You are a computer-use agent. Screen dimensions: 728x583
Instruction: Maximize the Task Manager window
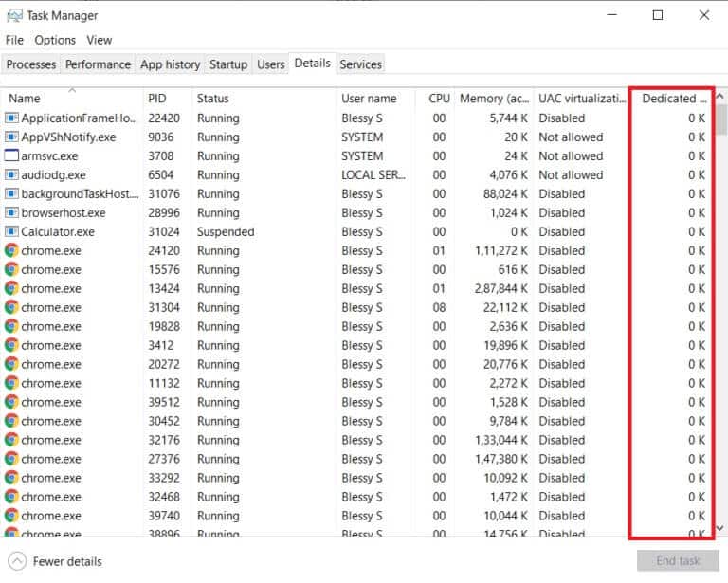[658, 15]
